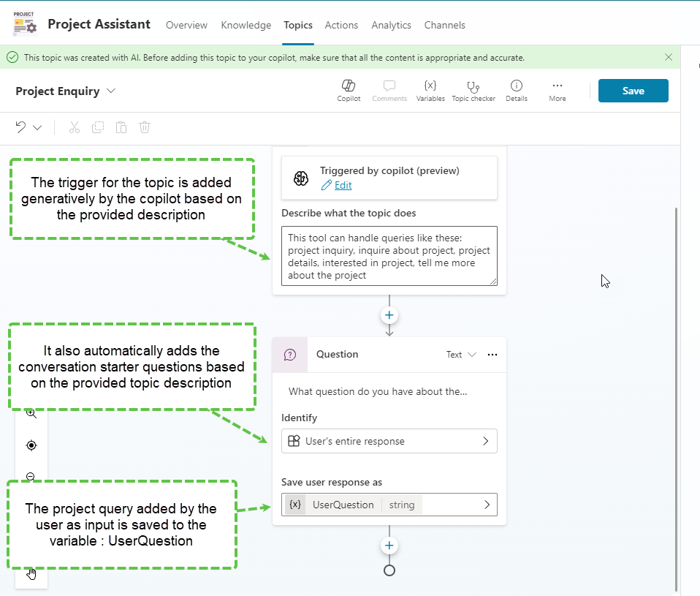Run the Topic checker
Viewport: 700px width, 596px height.
pos(473,90)
